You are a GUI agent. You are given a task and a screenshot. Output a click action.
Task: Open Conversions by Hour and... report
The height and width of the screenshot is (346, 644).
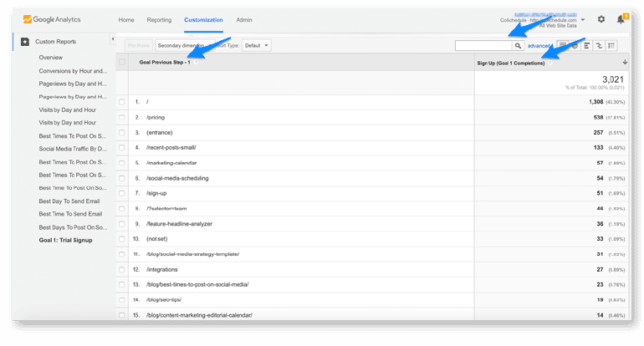click(73, 71)
